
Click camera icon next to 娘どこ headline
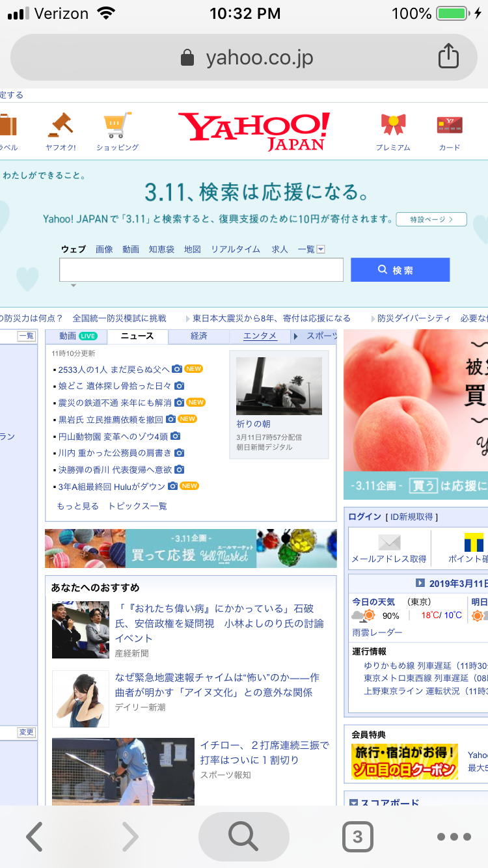[x=180, y=386]
